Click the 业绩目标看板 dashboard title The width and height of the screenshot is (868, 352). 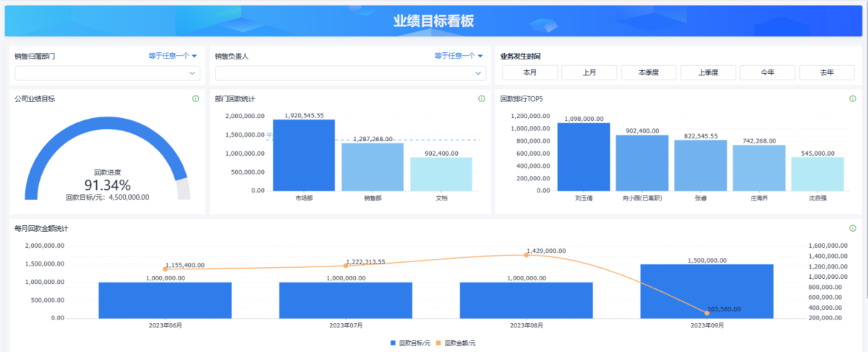[434, 21]
